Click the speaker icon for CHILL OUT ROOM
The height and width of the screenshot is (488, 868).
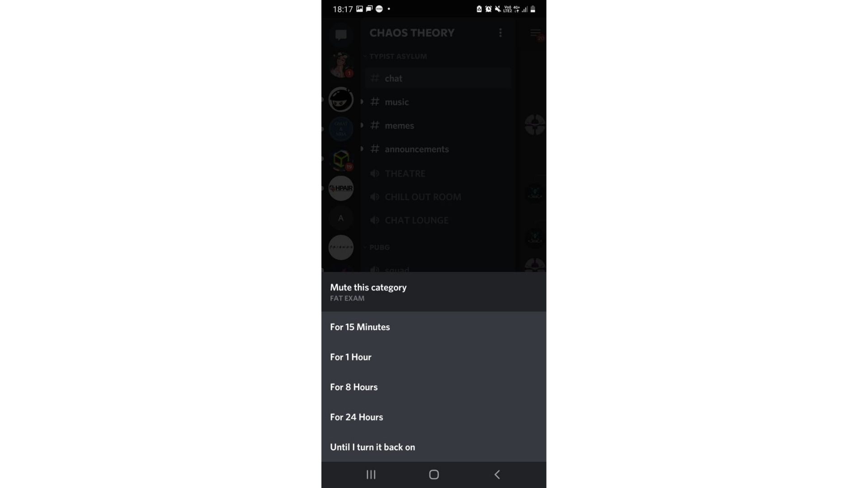click(374, 196)
